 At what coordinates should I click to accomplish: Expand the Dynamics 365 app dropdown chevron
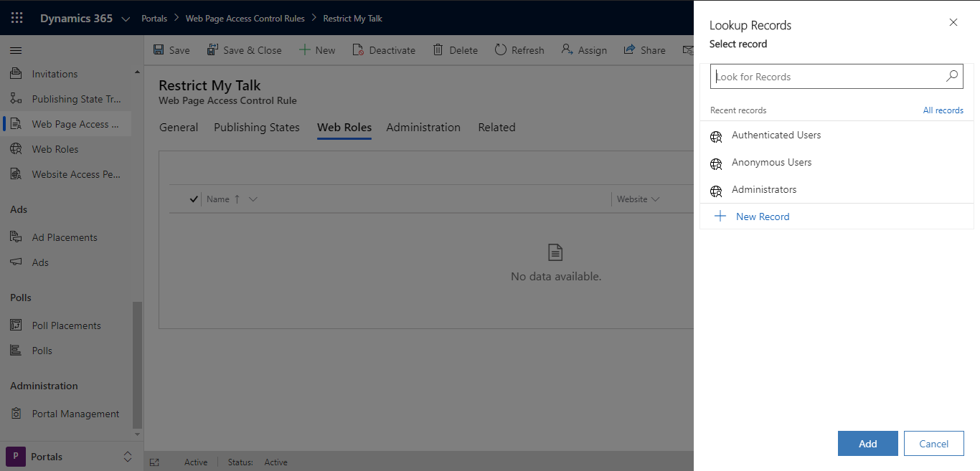click(x=126, y=19)
